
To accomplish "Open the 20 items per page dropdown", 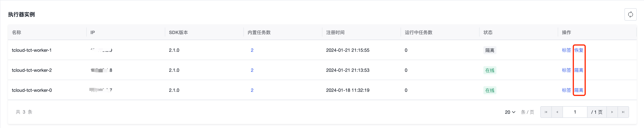I will point(510,112).
